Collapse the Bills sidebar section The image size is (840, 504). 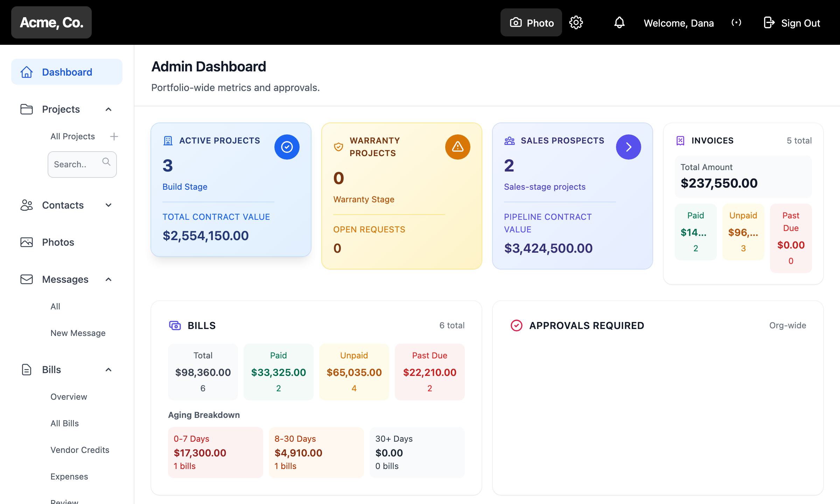[x=108, y=370]
